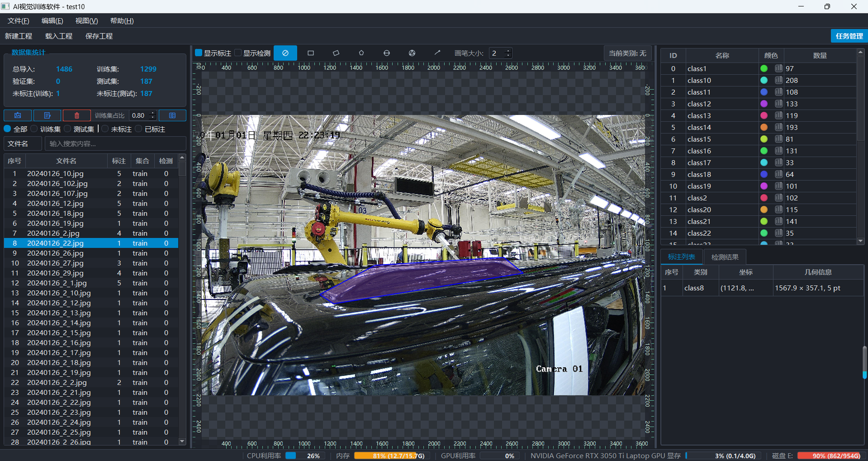This screenshot has width=868, height=461.
Task: Select file 20240126_29.jpg in the list
Action: click(91, 273)
